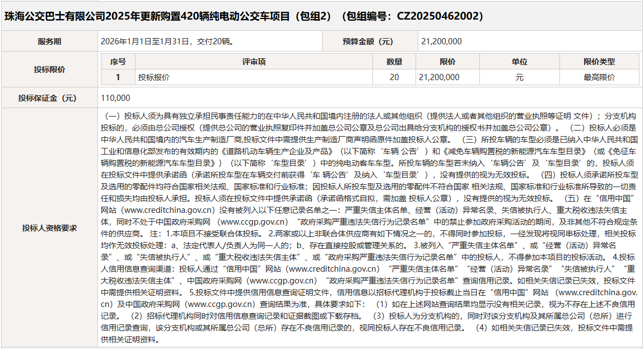
Task: Click the 110,000 bid deposit value
Action: tap(115, 98)
